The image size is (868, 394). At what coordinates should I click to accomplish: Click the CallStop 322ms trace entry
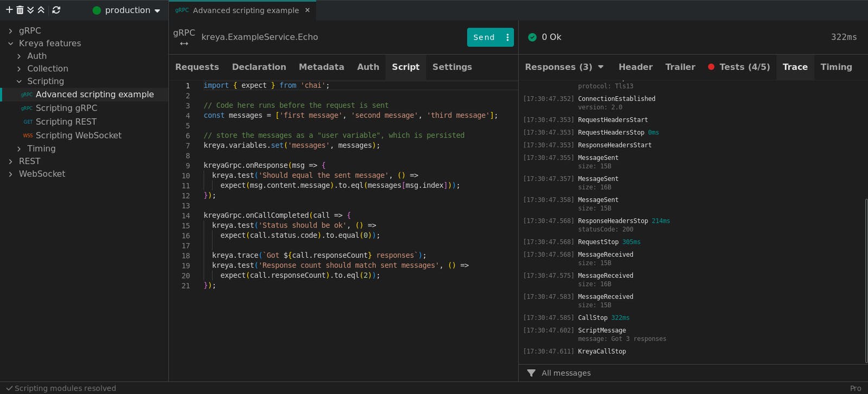coord(603,318)
